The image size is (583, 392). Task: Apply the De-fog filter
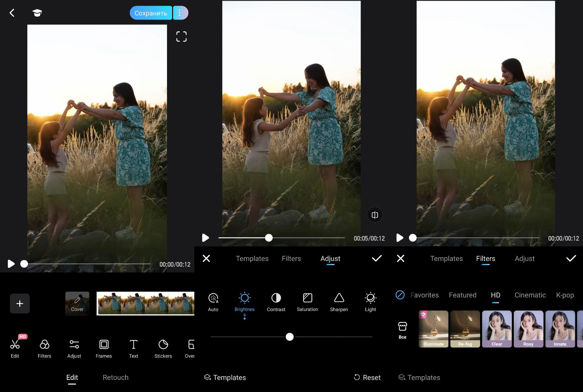click(x=465, y=329)
